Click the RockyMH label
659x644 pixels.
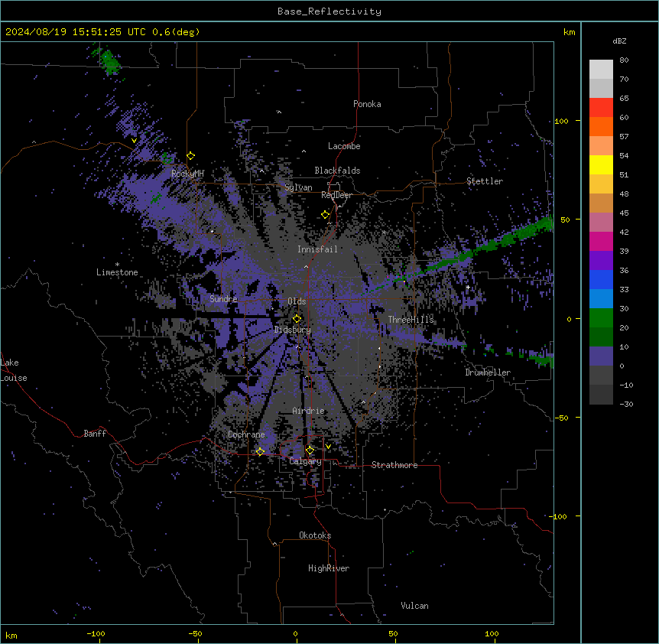(x=187, y=174)
